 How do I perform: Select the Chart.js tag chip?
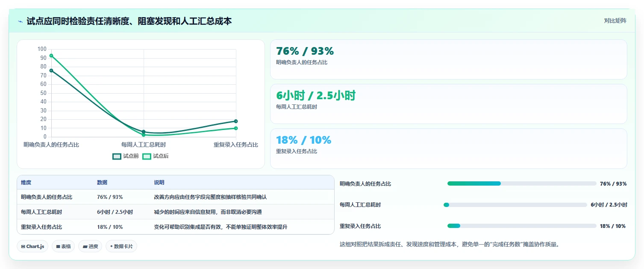(x=33, y=246)
